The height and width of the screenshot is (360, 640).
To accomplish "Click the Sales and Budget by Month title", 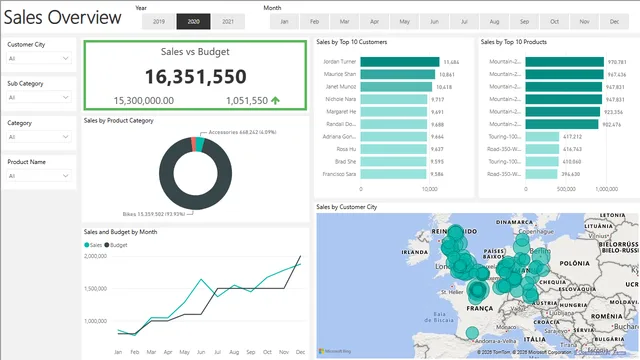I will 120,232.
